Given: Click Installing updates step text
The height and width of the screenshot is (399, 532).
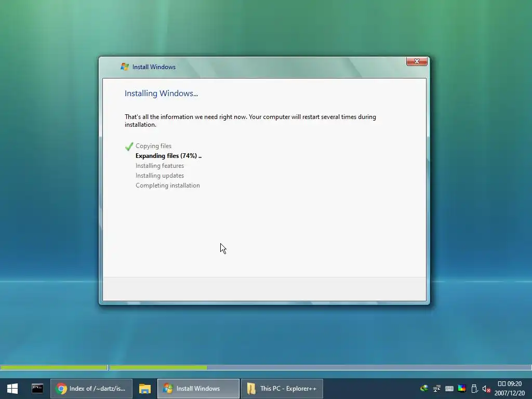Looking at the screenshot, I should pos(160,176).
